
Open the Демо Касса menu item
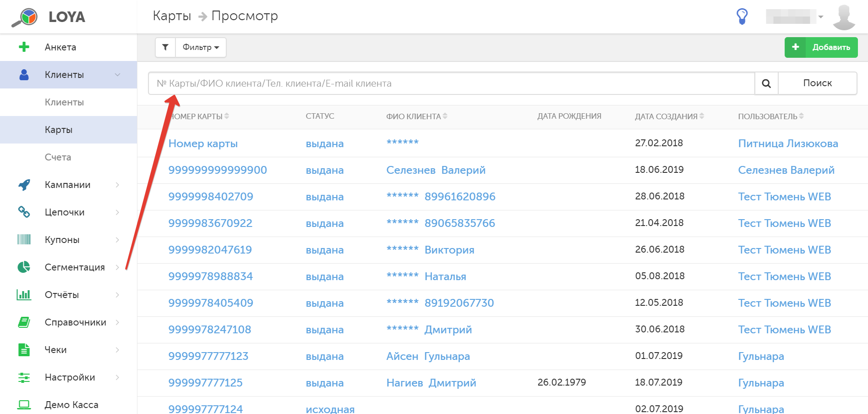pyautogui.click(x=71, y=405)
